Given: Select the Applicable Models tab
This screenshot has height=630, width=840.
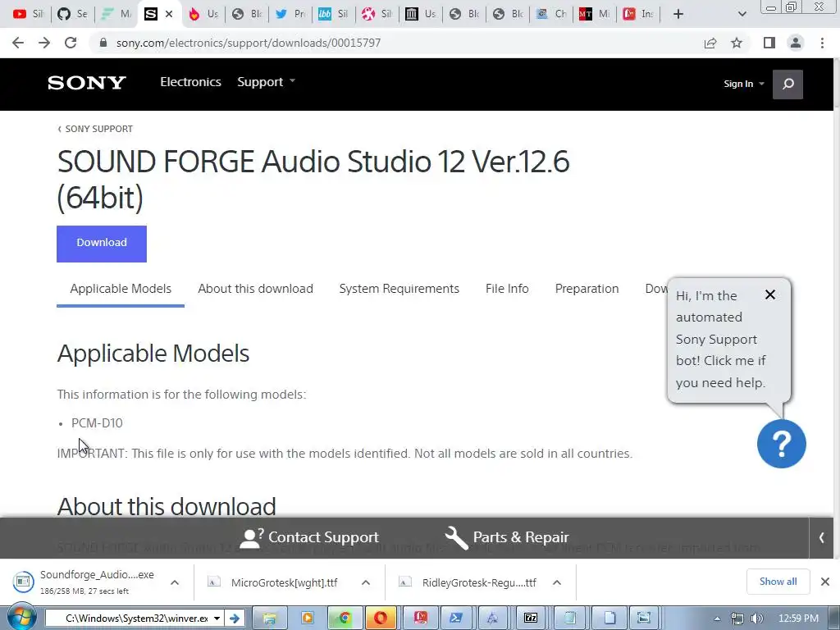Looking at the screenshot, I should [x=121, y=289].
